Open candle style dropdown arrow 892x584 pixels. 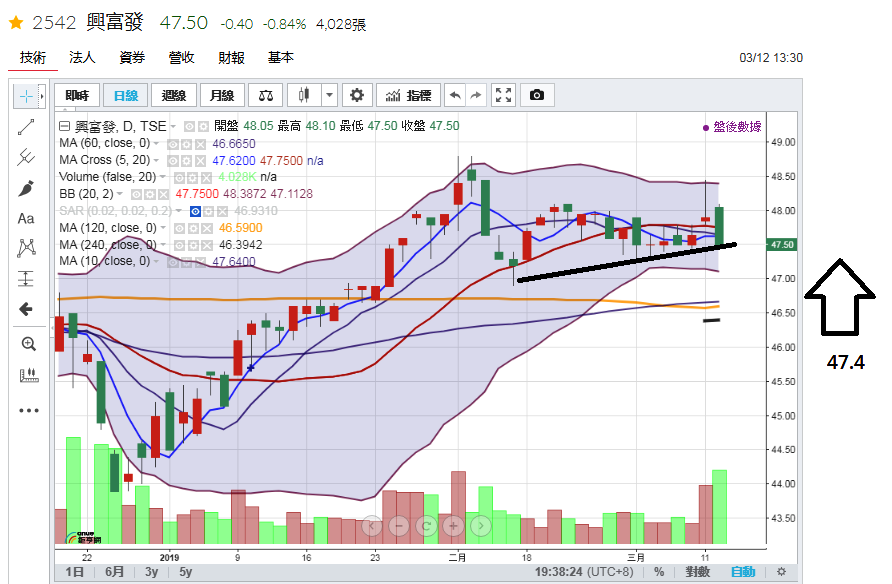coord(329,95)
